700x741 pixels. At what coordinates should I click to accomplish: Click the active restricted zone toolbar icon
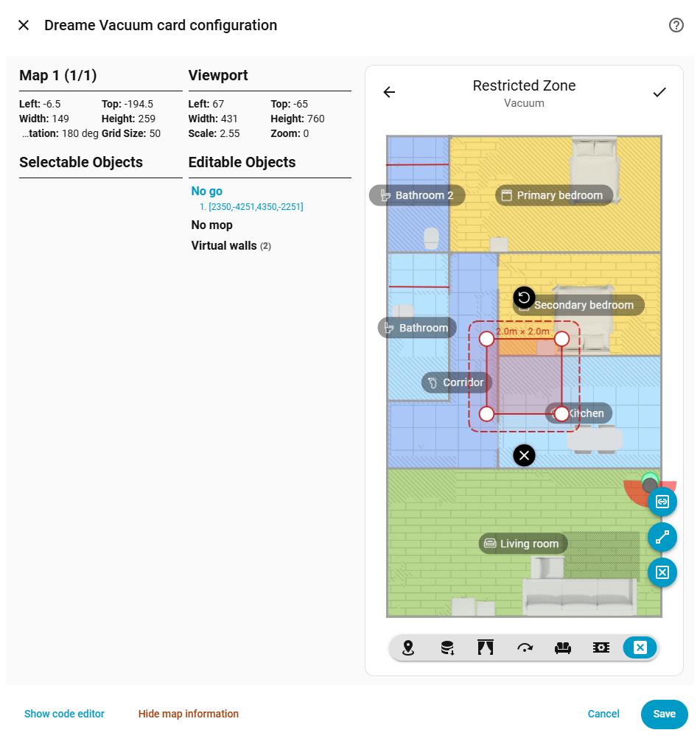click(640, 647)
